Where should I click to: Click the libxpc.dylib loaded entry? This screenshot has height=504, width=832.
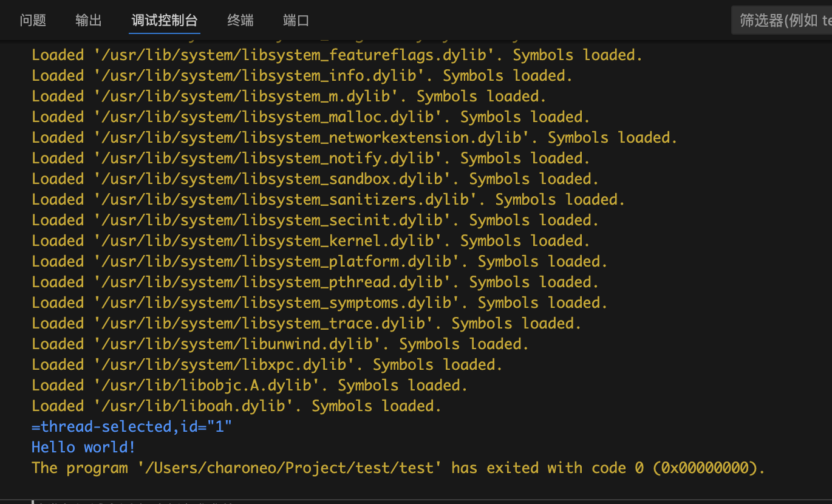(x=265, y=364)
